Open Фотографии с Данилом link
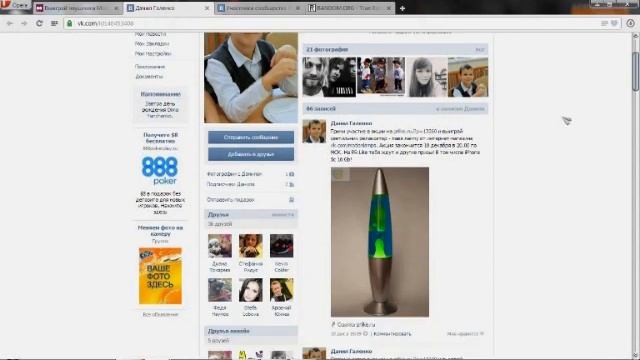 pyautogui.click(x=234, y=174)
